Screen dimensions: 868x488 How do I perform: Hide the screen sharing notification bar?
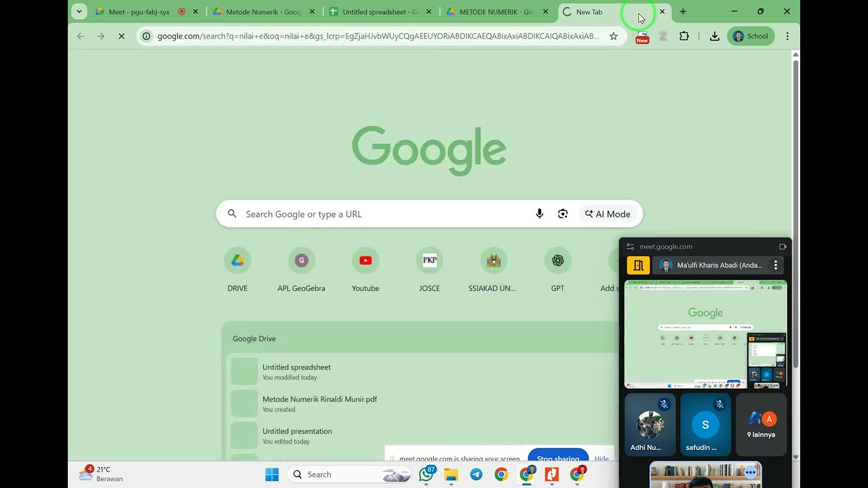(601, 458)
